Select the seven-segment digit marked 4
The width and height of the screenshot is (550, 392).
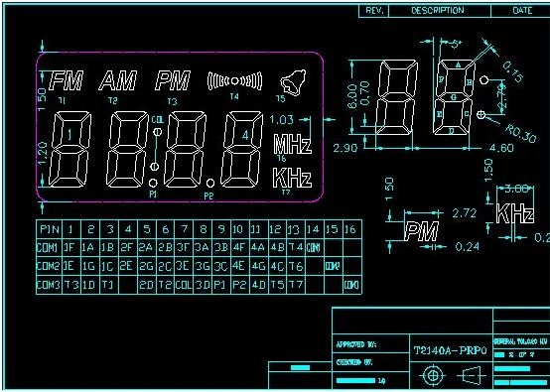[241, 149]
